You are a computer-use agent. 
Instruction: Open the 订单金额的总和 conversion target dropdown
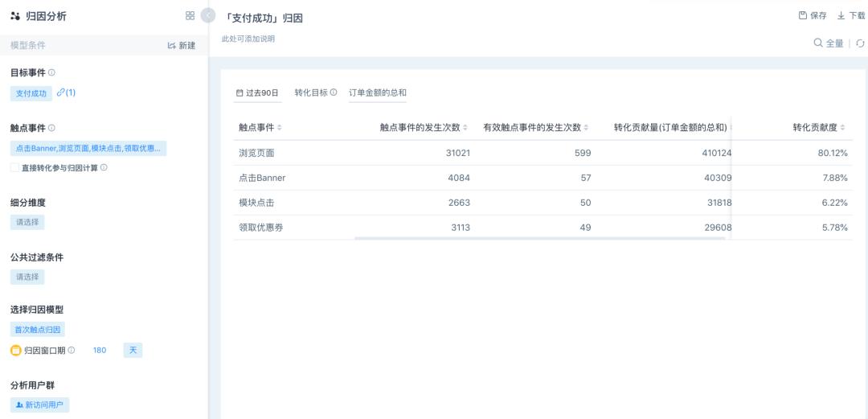pyautogui.click(x=378, y=93)
